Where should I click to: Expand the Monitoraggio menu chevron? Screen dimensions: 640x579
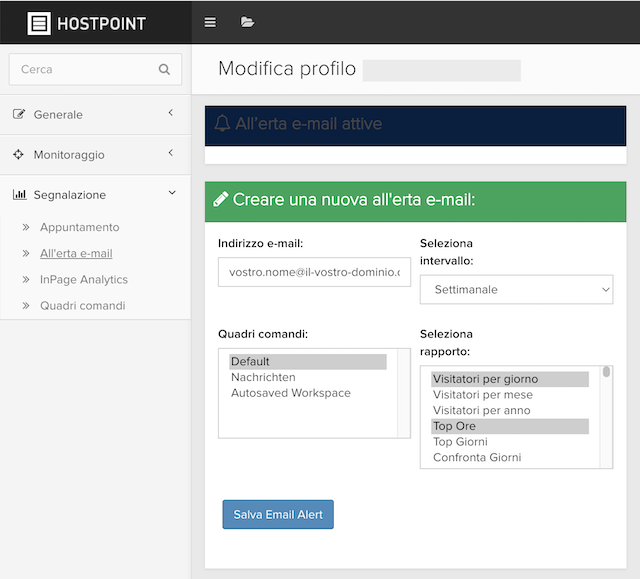click(x=171, y=153)
